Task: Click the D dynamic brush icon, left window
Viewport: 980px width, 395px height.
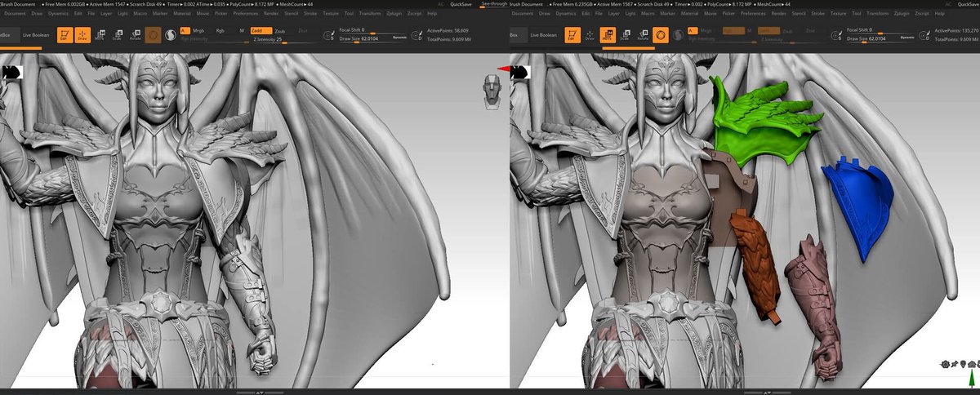Action: 418,36
